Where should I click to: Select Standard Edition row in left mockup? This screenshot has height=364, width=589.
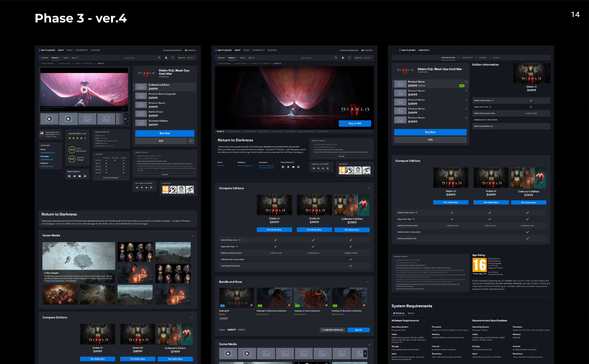click(x=165, y=123)
